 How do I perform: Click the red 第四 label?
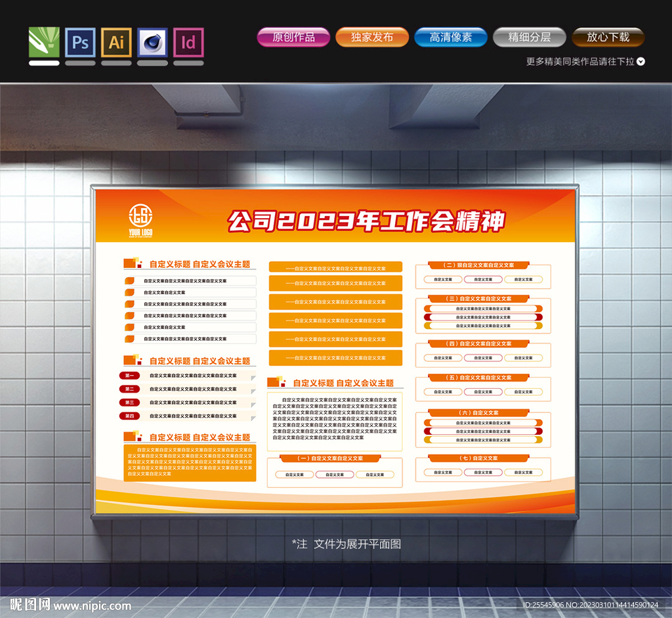[x=129, y=416]
